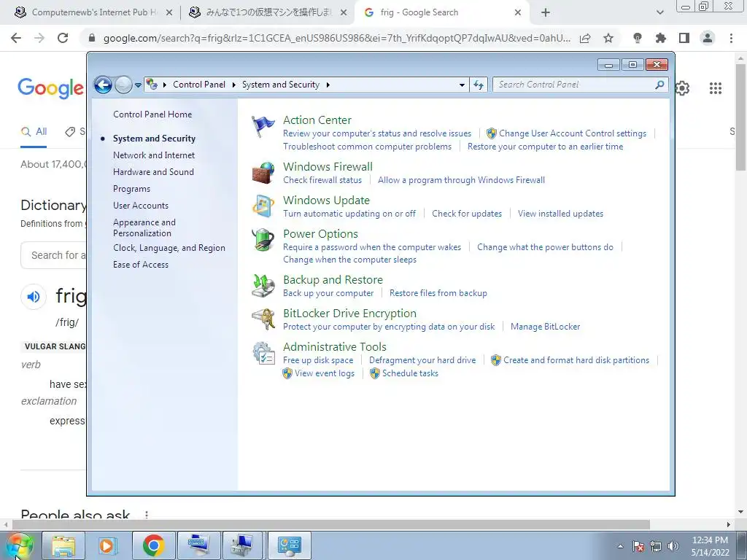
Task: Open the Programs category
Action: [x=131, y=189]
